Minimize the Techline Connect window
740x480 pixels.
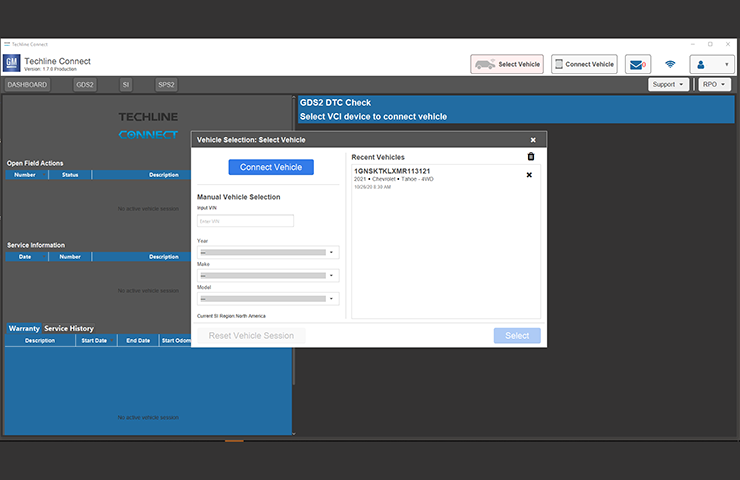click(x=693, y=44)
